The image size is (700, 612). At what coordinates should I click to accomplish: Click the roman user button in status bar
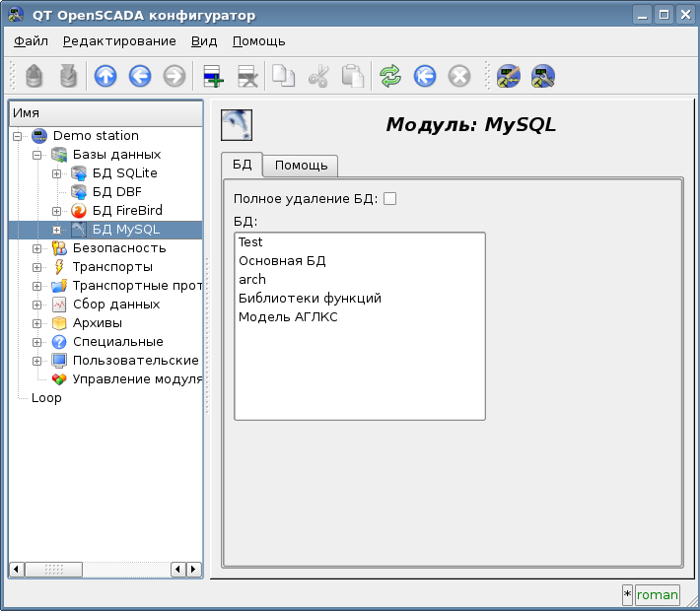658,595
